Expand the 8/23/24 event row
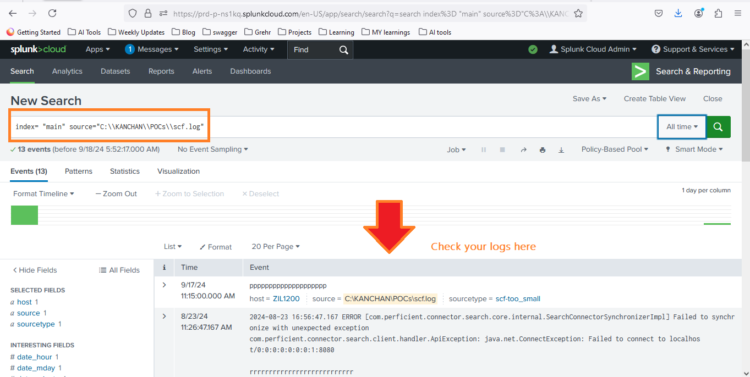Viewport: 750px width, 377px height. tap(164, 316)
